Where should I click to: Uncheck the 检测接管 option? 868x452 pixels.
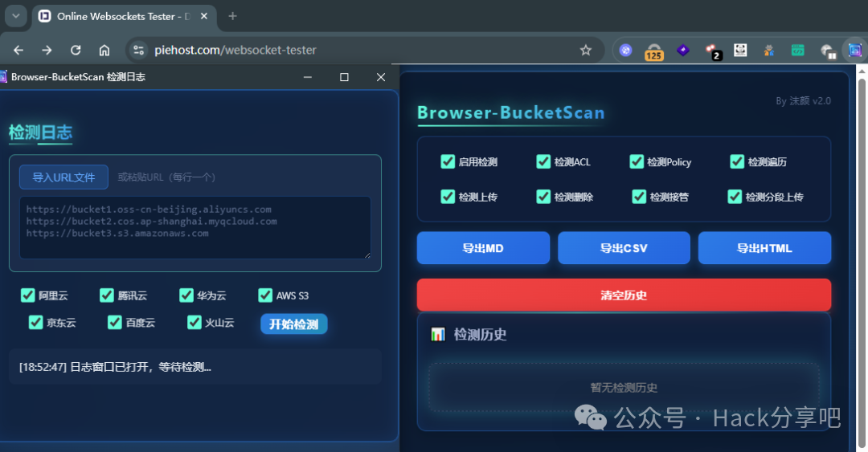click(x=640, y=197)
